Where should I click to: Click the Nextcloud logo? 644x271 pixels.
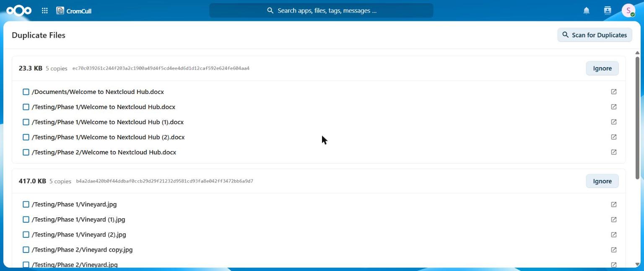[19, 10]
